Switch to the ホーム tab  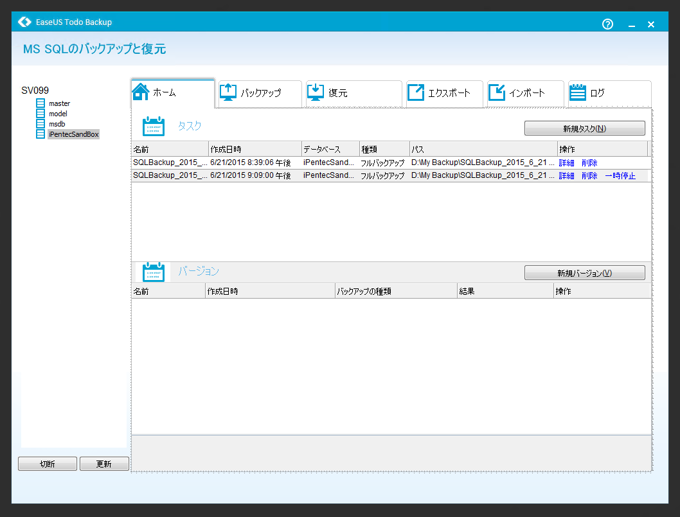(173, 93)
